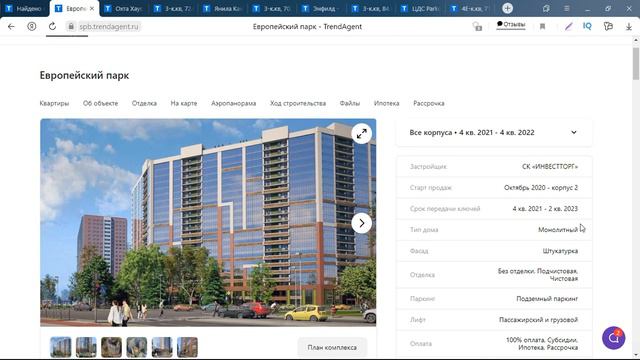
Task: Select the fourth gallery thumbnail
Action: tap(137, 347)
